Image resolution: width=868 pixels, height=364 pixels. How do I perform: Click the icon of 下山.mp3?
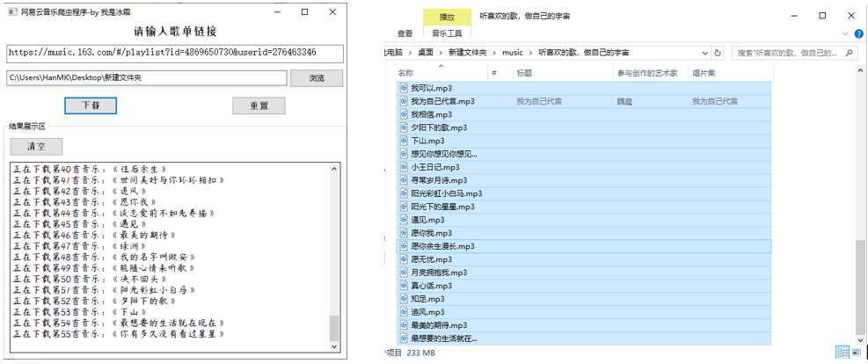tap(404, 141)
